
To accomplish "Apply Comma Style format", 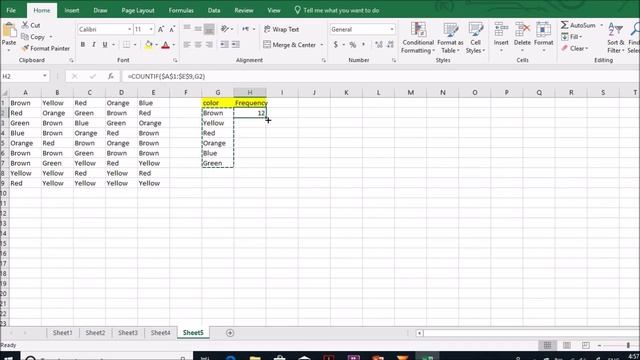I will click(x=363, y=44).
